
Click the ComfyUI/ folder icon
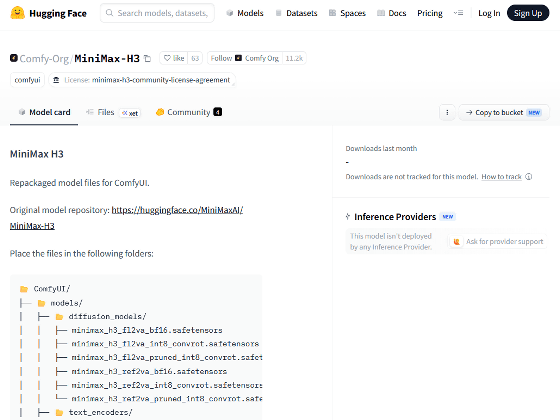point(24,289)
